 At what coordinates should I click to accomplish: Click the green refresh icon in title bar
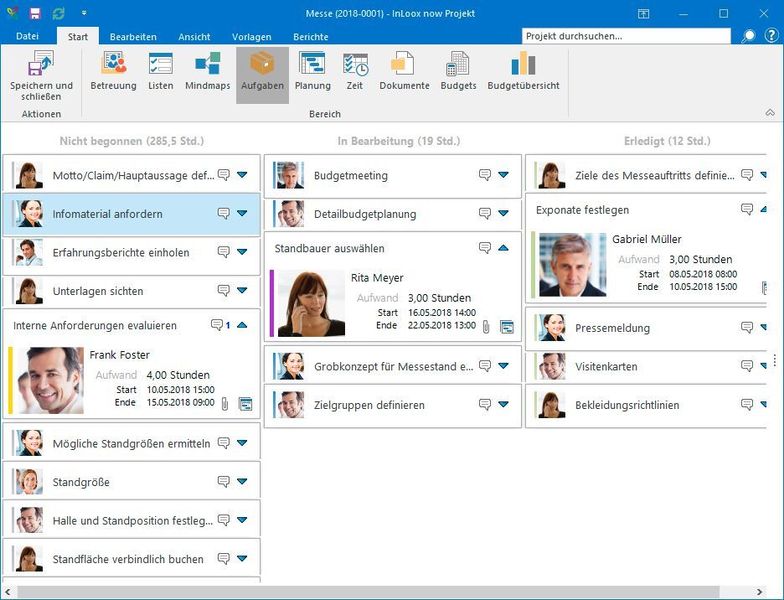[59, 14]
